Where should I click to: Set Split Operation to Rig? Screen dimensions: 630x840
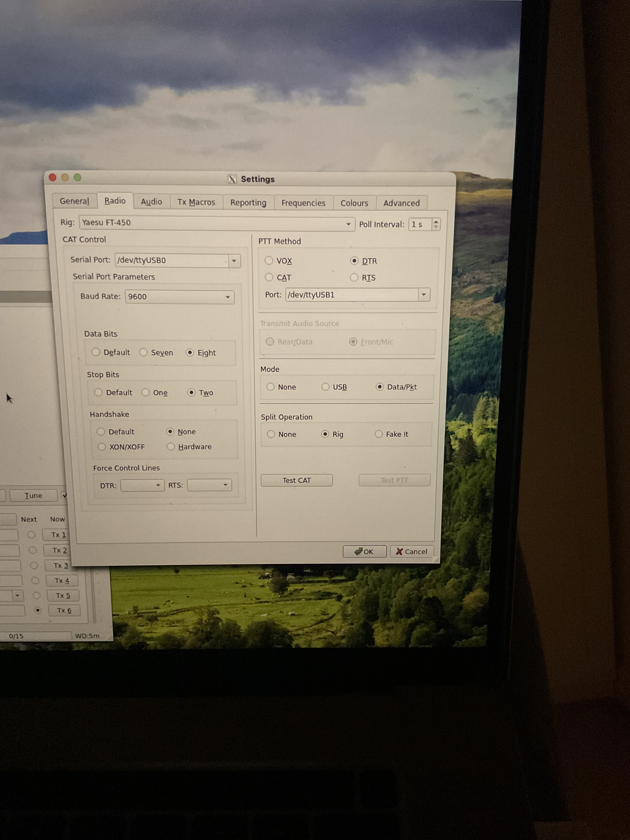(x=325, y=434)
